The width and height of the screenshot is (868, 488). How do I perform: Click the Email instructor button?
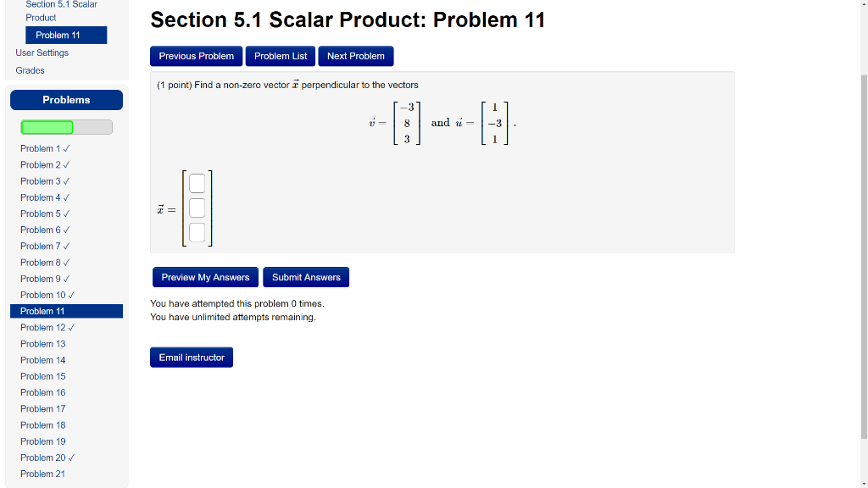191,357
